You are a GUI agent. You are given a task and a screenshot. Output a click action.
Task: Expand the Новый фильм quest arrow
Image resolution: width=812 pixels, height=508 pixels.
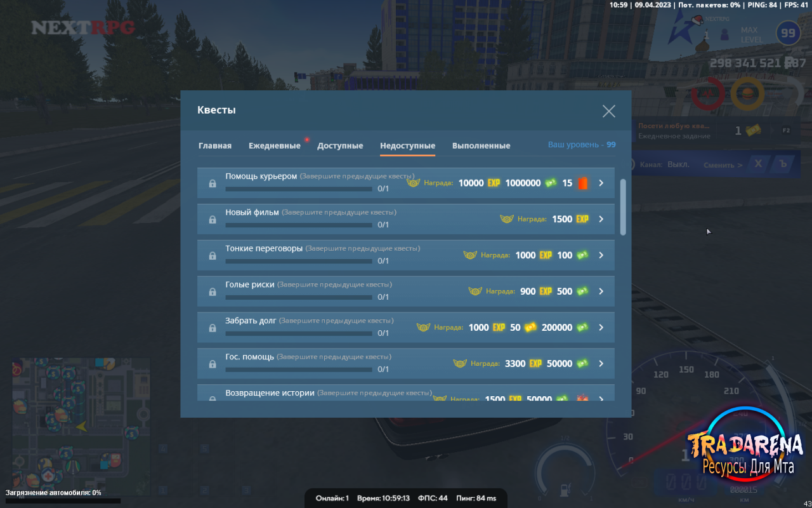601,219
